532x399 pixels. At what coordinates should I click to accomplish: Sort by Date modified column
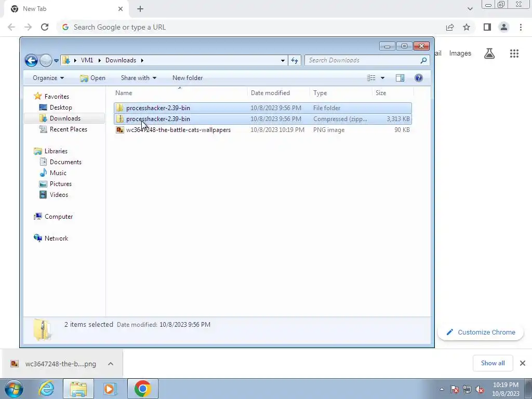pyautogui.click(x=278, y=93)
